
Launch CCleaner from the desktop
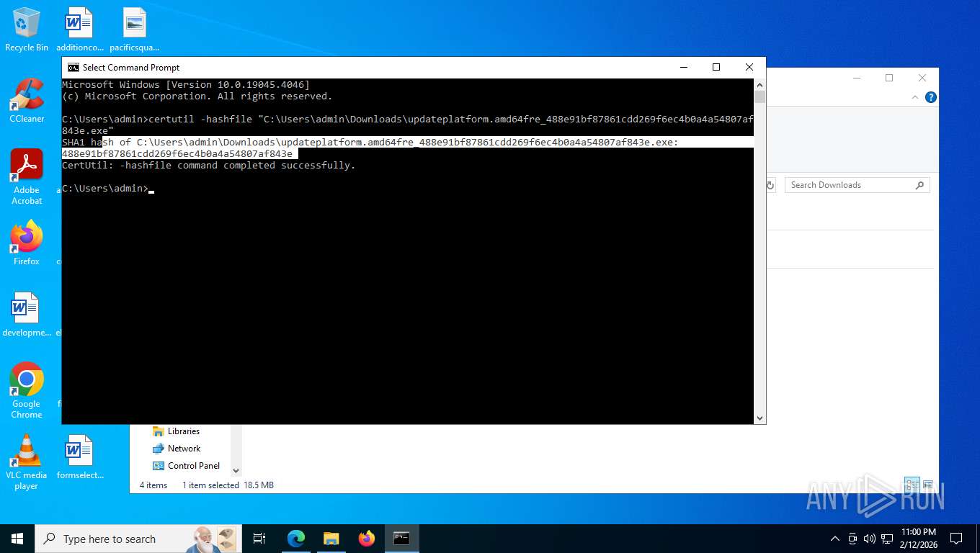tap(27, 101)
